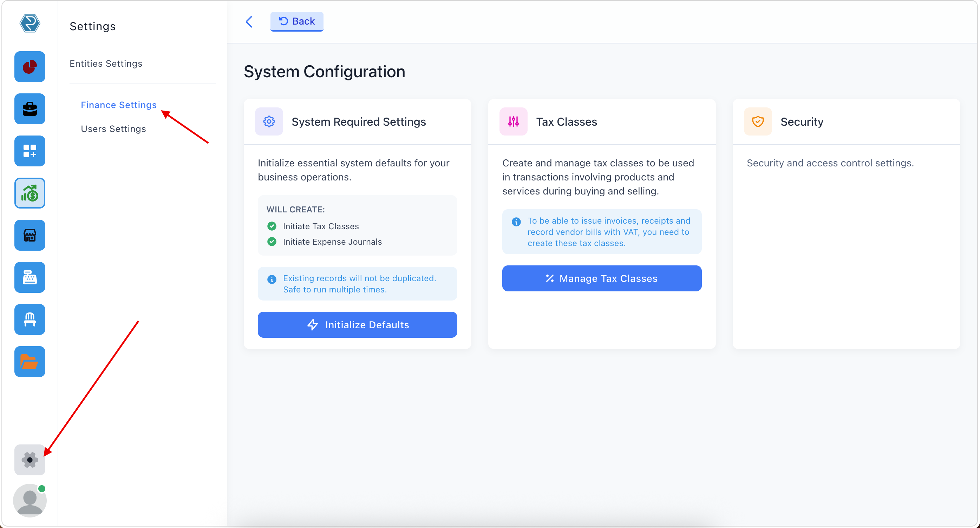Viewport: 980px width, 528px height.
Task: Select the briefcase workspace icon in sidebar
Action: (x=30, y=109)
